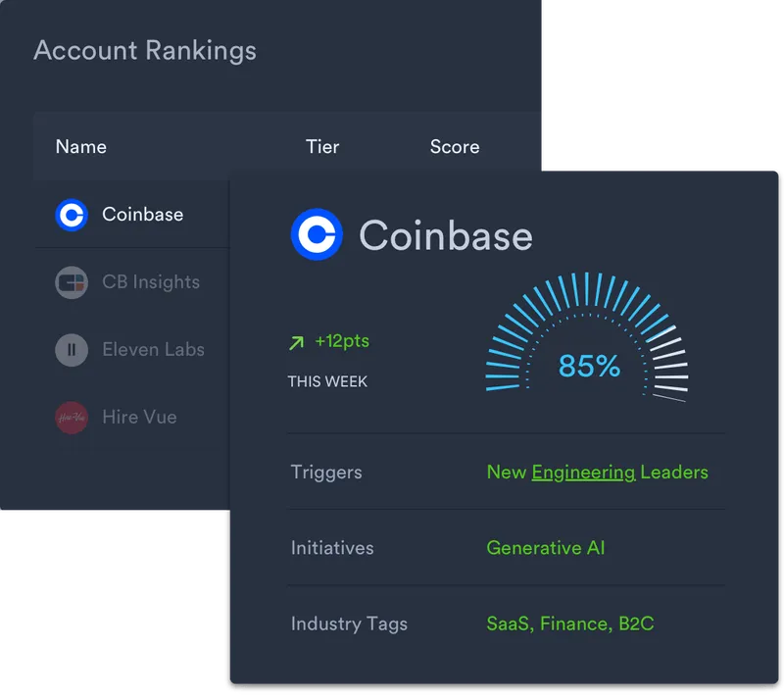This screenshot has height=699, width=784.
Task: Click the Coinbase logo in rankings list
Action: (x=72, y=215)
